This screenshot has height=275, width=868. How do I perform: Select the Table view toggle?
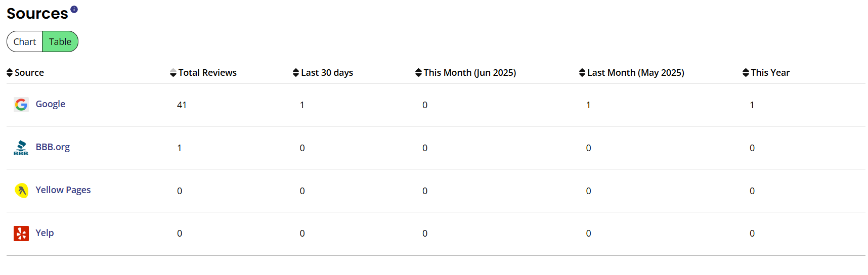coord(60,41)
